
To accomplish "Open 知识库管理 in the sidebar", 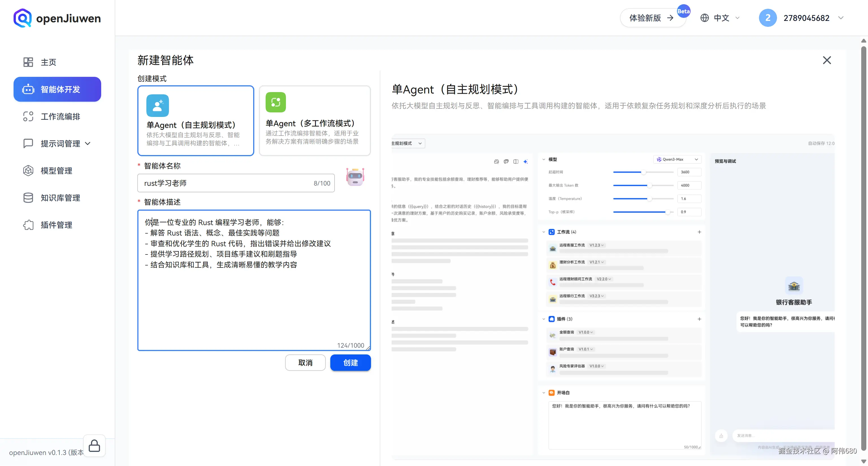I will click(60, 198).
